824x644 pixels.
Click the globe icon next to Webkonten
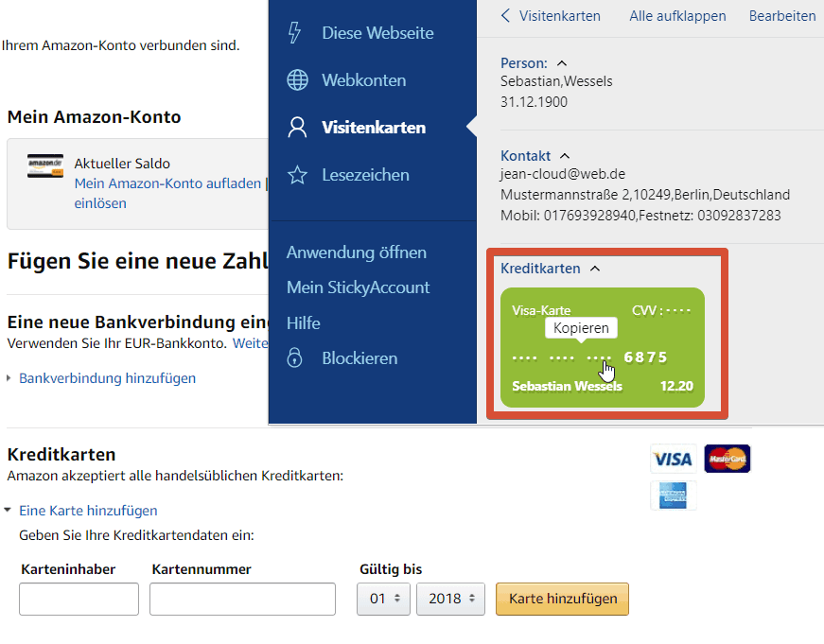(297, 79)
